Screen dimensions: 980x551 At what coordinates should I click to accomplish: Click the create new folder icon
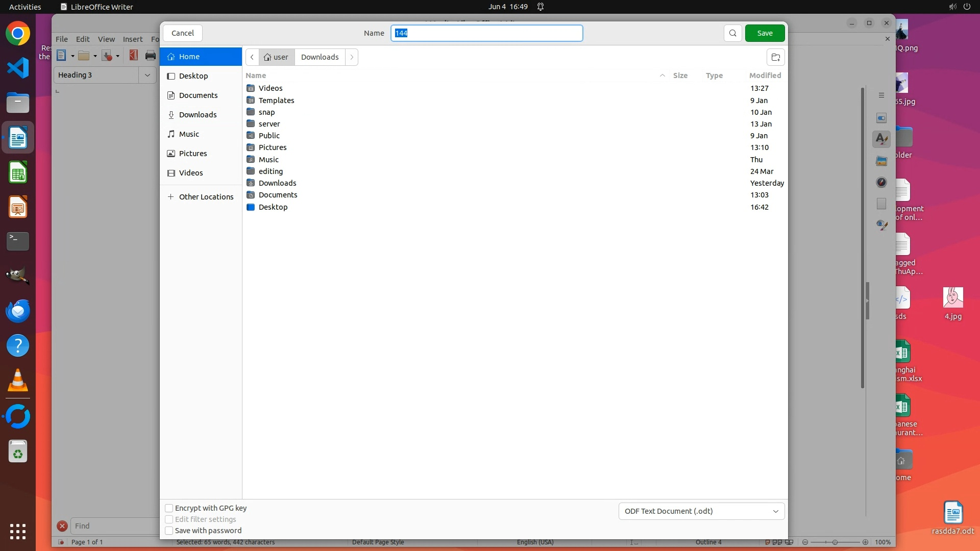[775, 57]
